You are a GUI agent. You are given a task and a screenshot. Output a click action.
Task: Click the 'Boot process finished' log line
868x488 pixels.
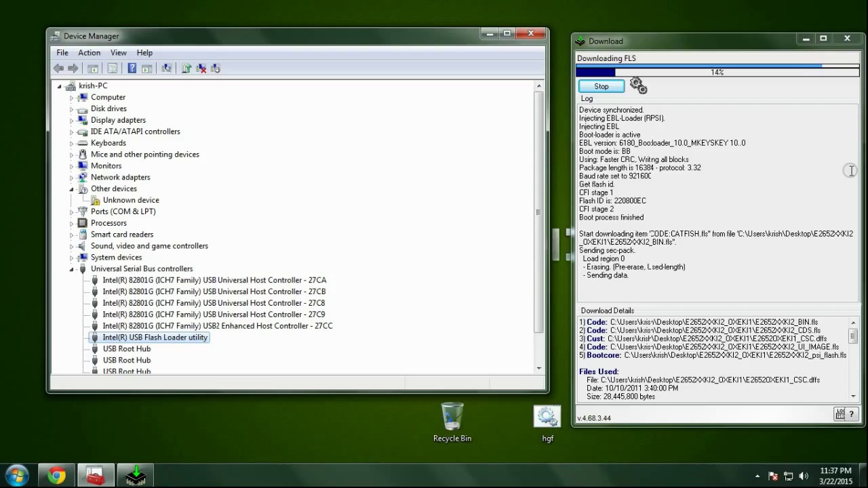pyautogui.click(x=611, y=218)
